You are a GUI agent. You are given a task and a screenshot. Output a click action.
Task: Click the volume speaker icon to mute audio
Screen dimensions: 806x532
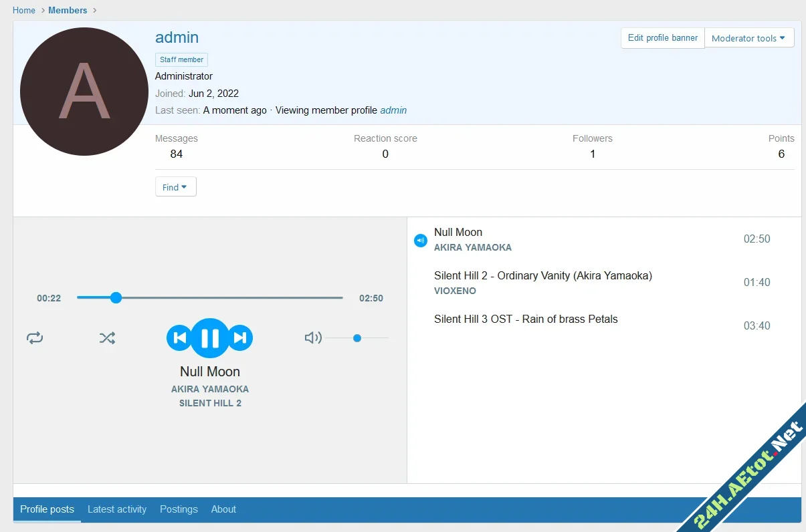click(x=312, y=338)
